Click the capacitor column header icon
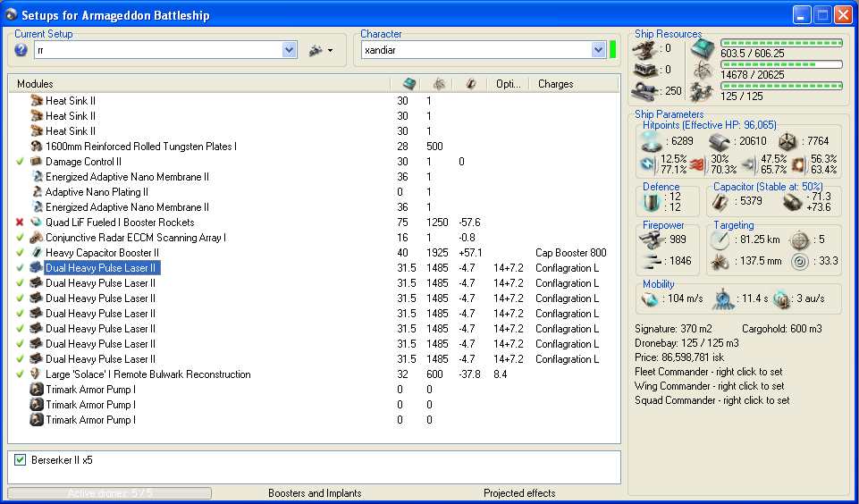This screenshot has height=504, width=859. [469, 84]
